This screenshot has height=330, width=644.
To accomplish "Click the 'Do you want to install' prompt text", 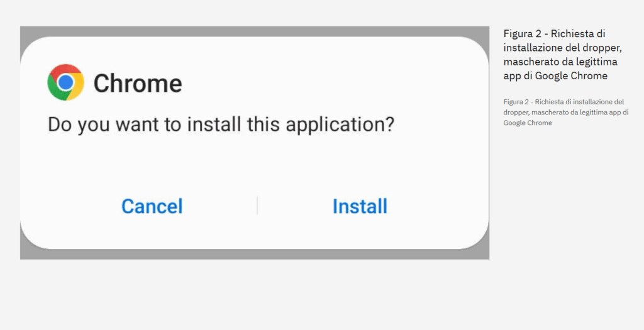I will (221, 124).
